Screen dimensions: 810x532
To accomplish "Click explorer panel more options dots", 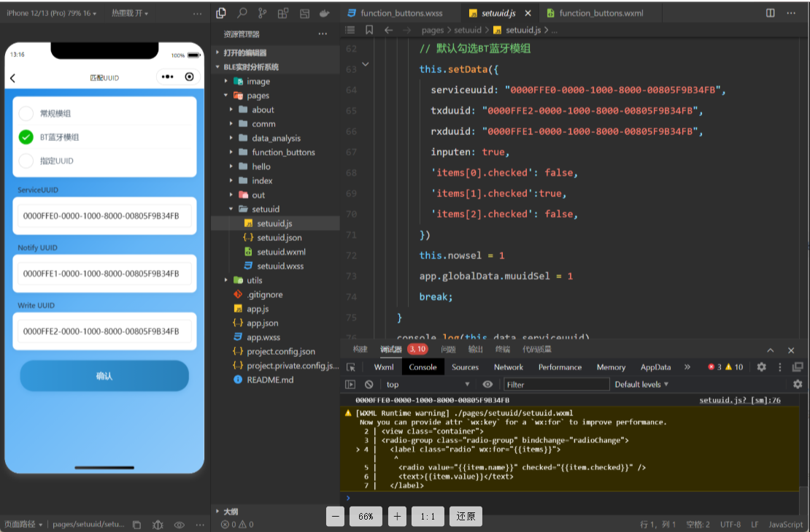I will 323,34.
